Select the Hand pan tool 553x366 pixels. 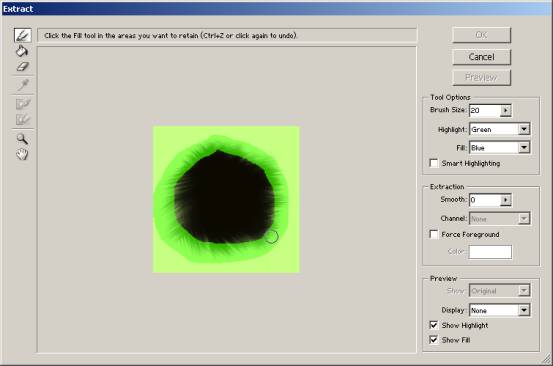click(22, 154)
